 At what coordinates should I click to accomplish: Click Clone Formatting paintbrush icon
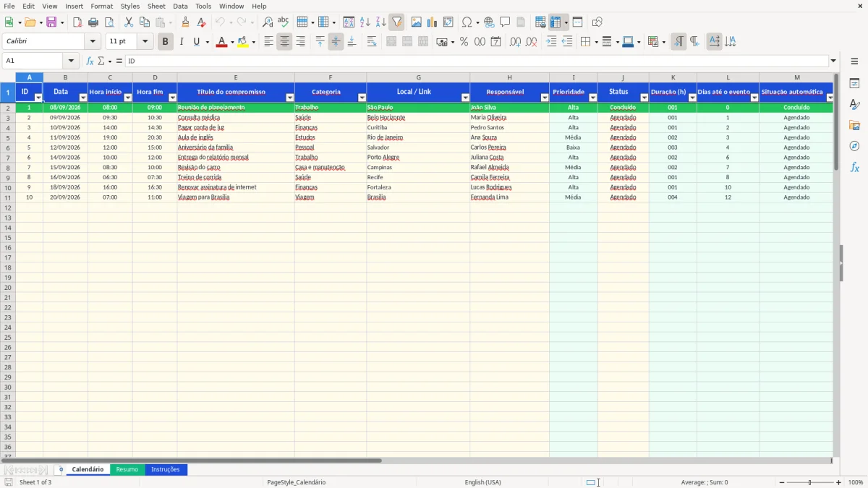[x=186, y=22]
